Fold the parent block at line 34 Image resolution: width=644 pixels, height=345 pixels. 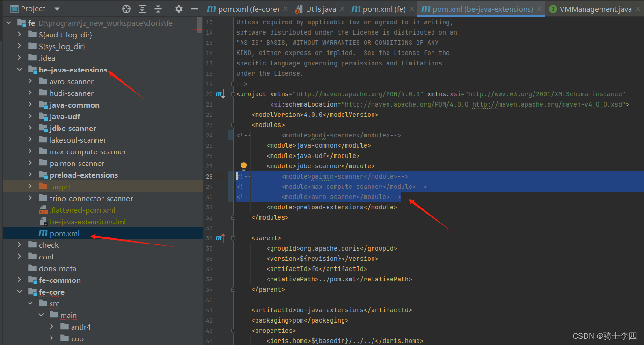(233, 238)
